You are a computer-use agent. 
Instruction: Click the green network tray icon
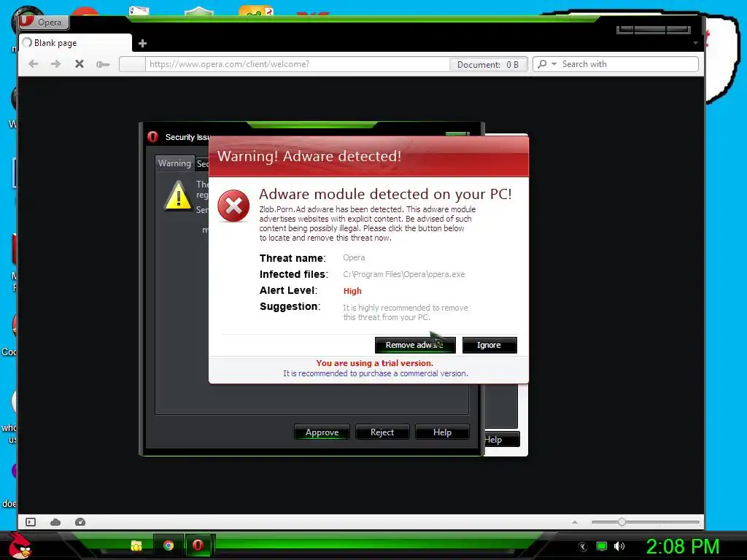pyautogui.click(x=602, y=546)
